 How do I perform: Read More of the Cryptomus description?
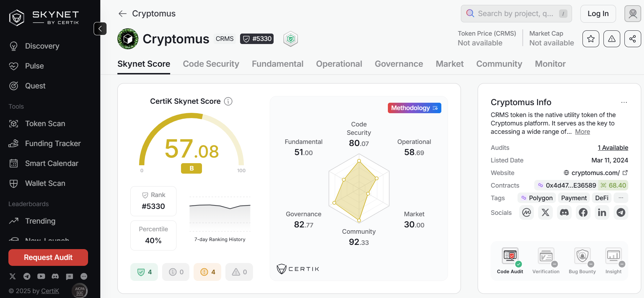click(x=582, y=132)
